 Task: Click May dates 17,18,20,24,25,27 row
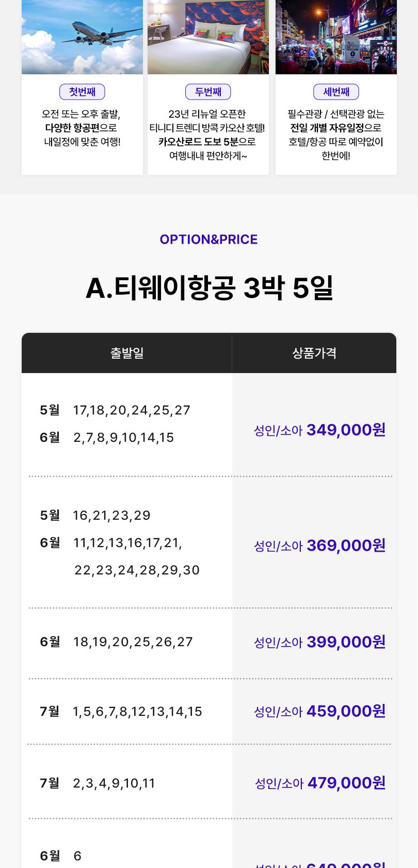(x=115, y=410)
